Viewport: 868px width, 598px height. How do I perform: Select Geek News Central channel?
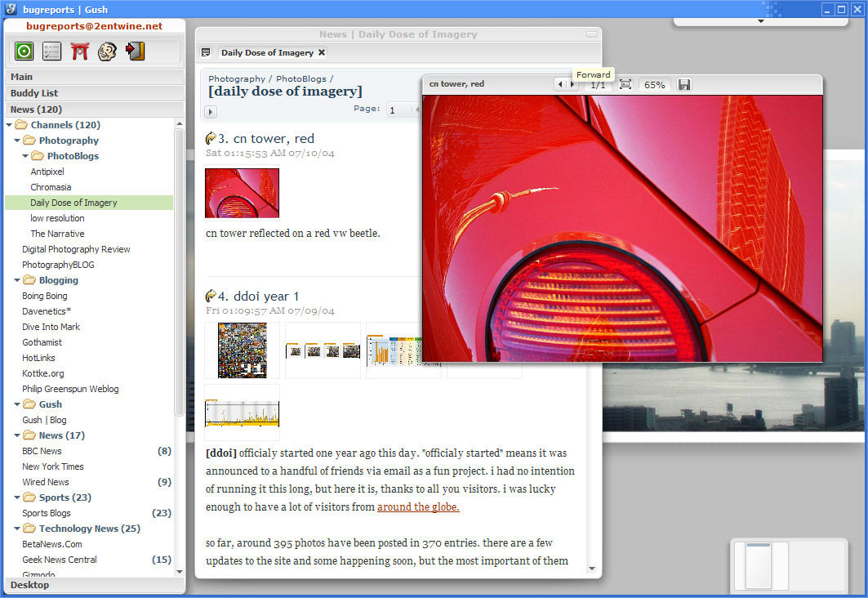(60, 560)
